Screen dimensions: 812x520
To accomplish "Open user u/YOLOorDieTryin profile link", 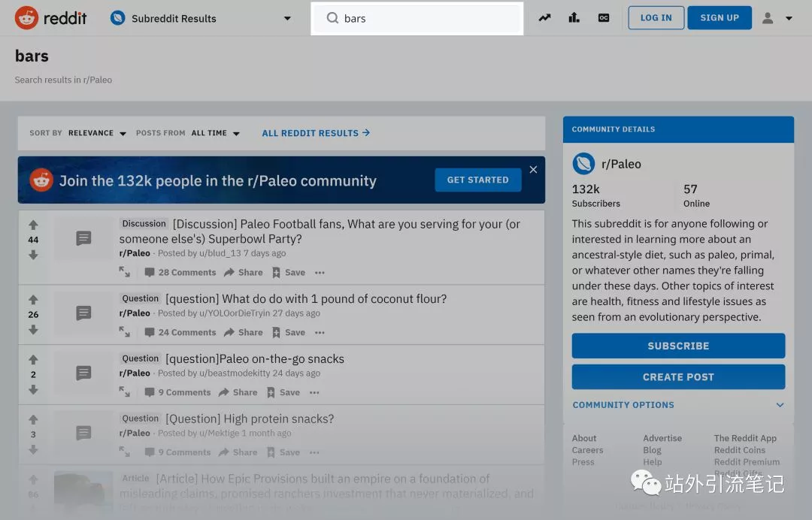I will click(235, 313).
